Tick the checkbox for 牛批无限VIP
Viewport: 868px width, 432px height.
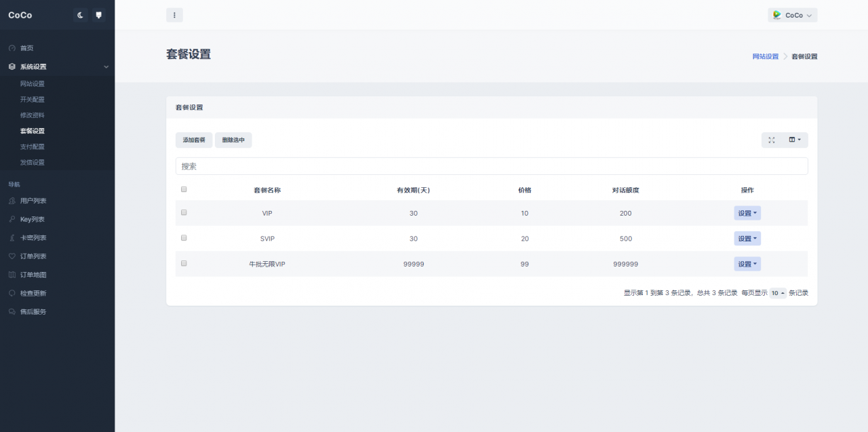(184, 264)
